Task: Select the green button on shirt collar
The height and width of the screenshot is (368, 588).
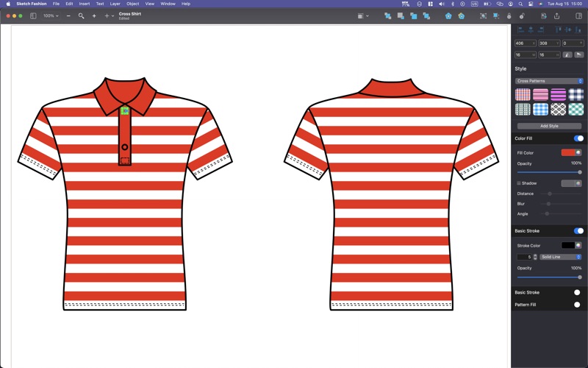Action: pos(125,111)
